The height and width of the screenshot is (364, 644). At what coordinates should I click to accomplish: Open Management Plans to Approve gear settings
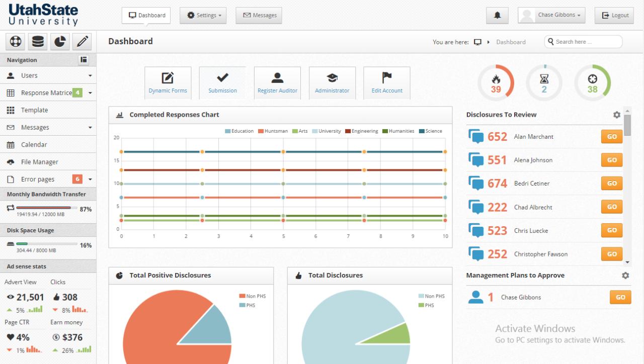point(625,276)
